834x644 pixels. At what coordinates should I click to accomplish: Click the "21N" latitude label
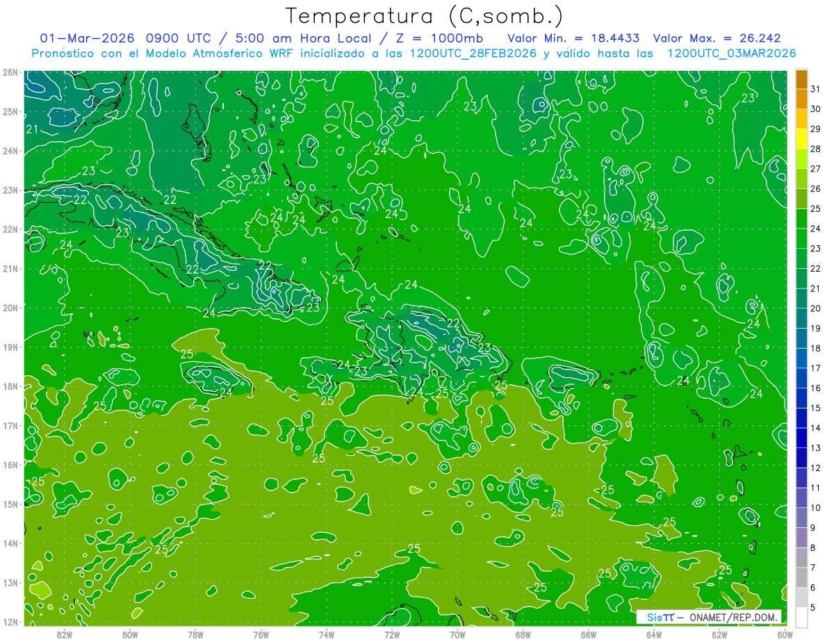10,268
